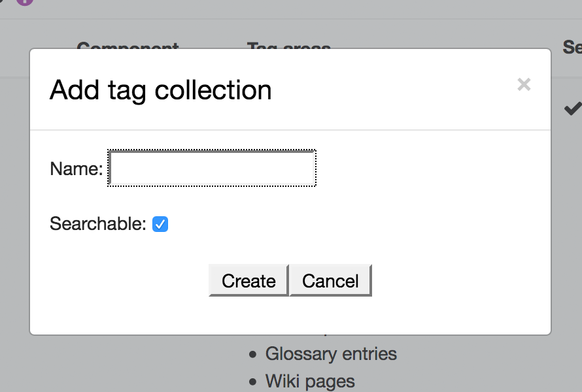
Task: Click the Name label text
Action: click(76, 169)
